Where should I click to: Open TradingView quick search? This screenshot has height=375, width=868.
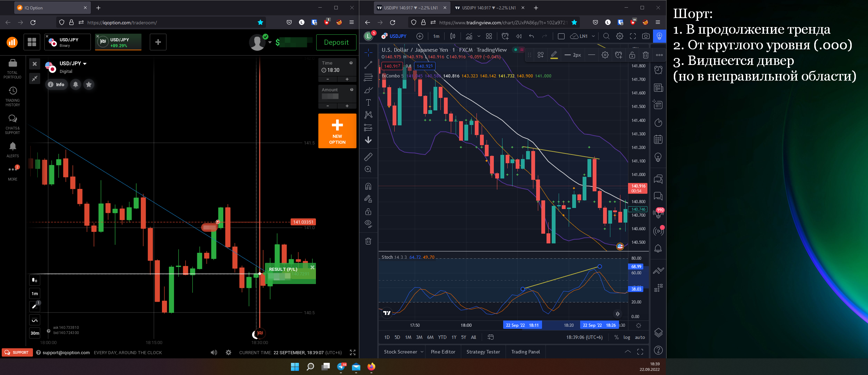606,36
